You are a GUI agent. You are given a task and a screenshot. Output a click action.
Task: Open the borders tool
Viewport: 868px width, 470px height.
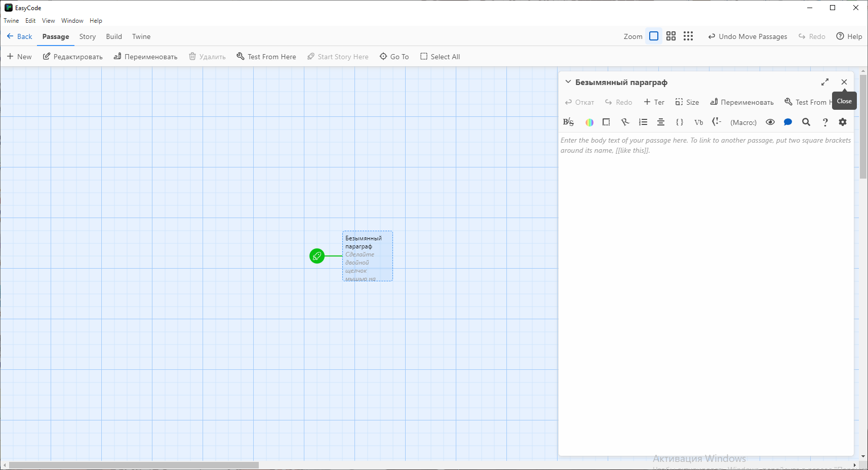tap(606, 122)
